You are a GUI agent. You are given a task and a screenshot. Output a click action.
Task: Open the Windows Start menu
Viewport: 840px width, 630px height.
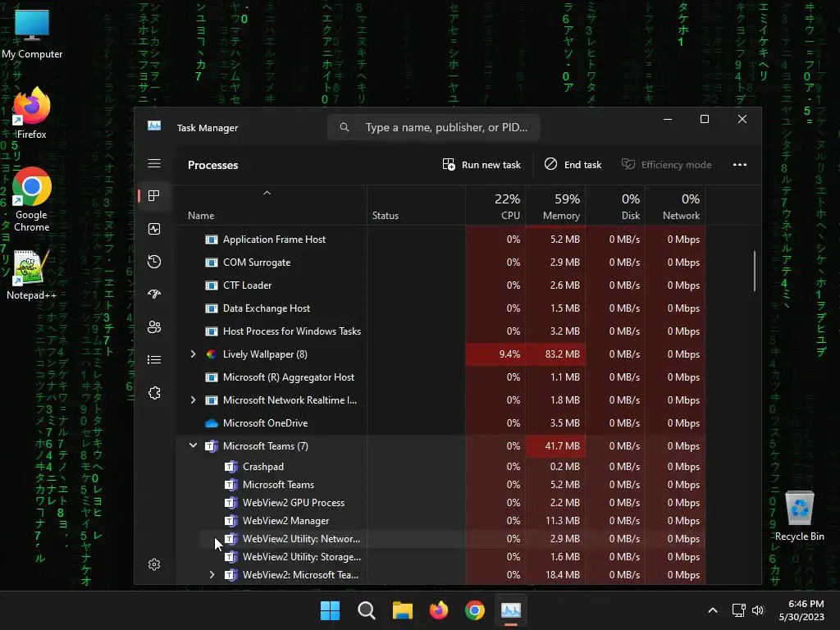330,610
